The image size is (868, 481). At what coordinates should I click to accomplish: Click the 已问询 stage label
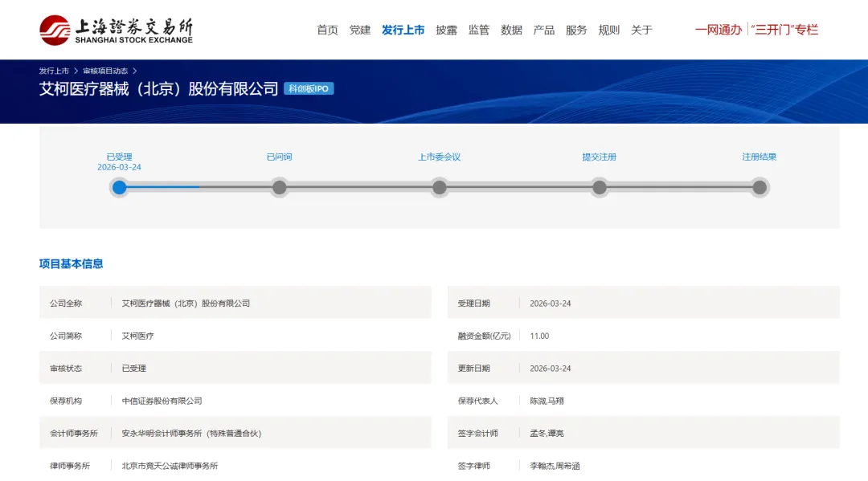pyautogui.click(x=280, y=157)
